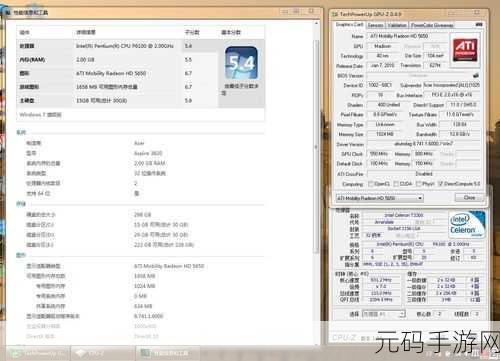Switch to the Sensors tab
Image resolution: width=500 pixels, height=361 pixels.
tap(375, 25)
